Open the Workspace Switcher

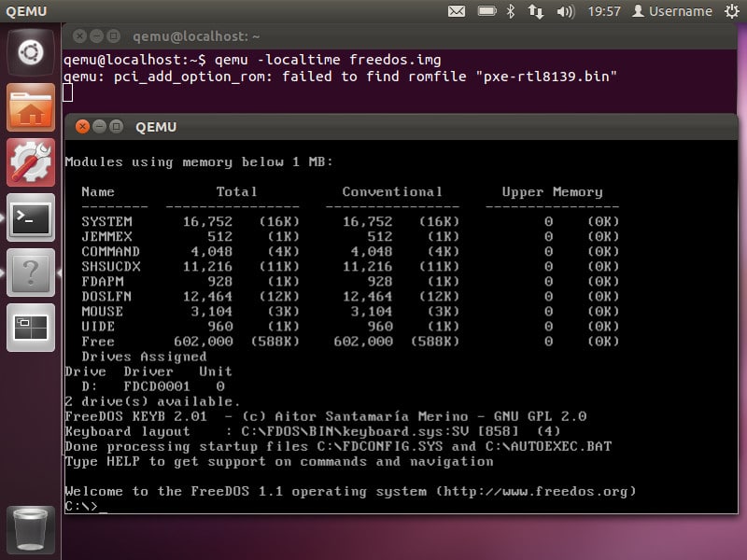coord(30,326)
